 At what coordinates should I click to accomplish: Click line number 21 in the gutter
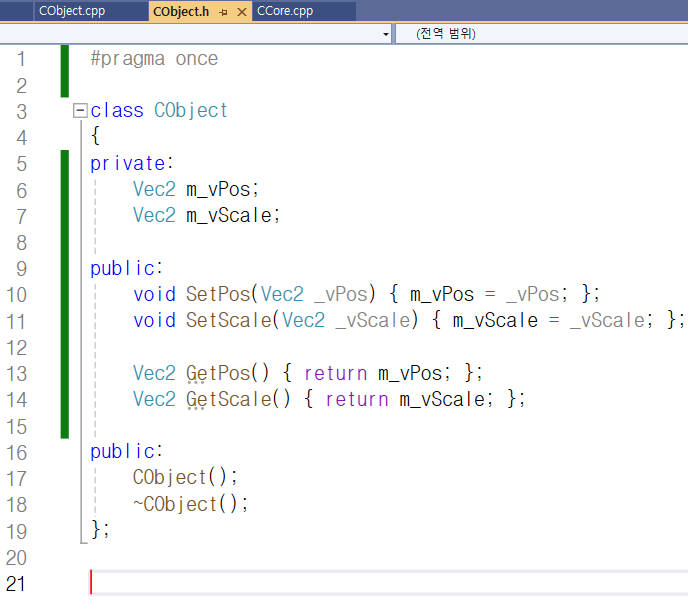[15, 584]
